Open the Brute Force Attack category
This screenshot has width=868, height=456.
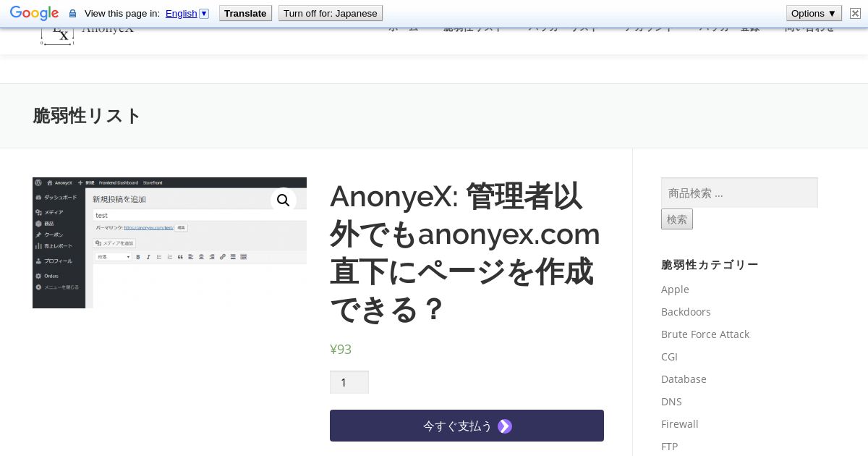pyautogui.click(x=705, y=334)
